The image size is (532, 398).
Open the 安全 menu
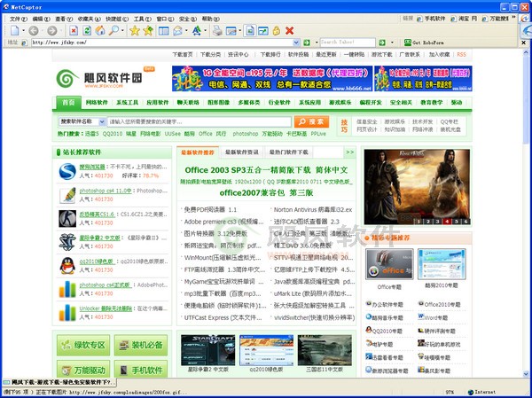point(188,19)
